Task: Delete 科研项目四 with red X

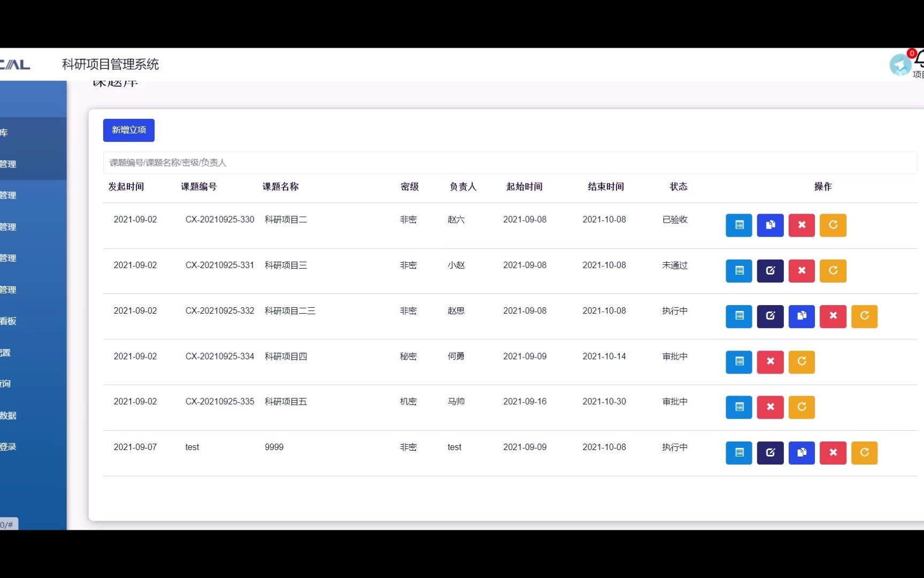Action: tap(770, 362)
